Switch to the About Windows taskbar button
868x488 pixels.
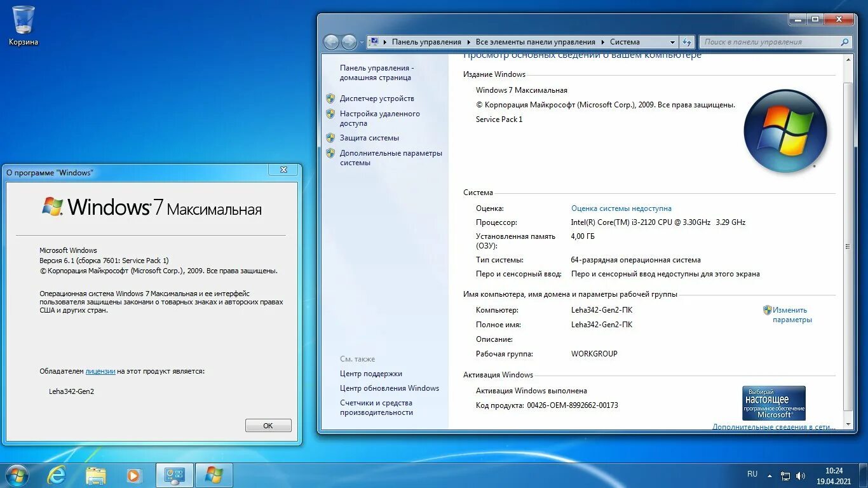coord(214,475)
